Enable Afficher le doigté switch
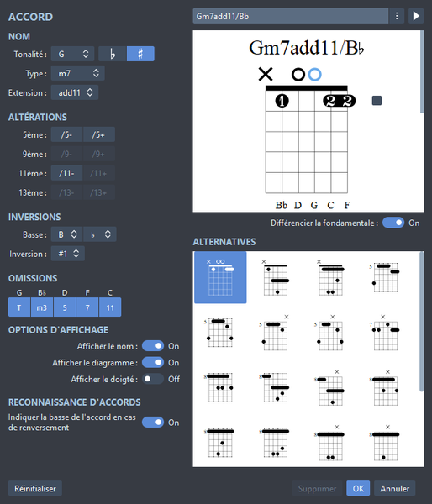This screenshot has width=432, height=504. [x=153, y=379]
